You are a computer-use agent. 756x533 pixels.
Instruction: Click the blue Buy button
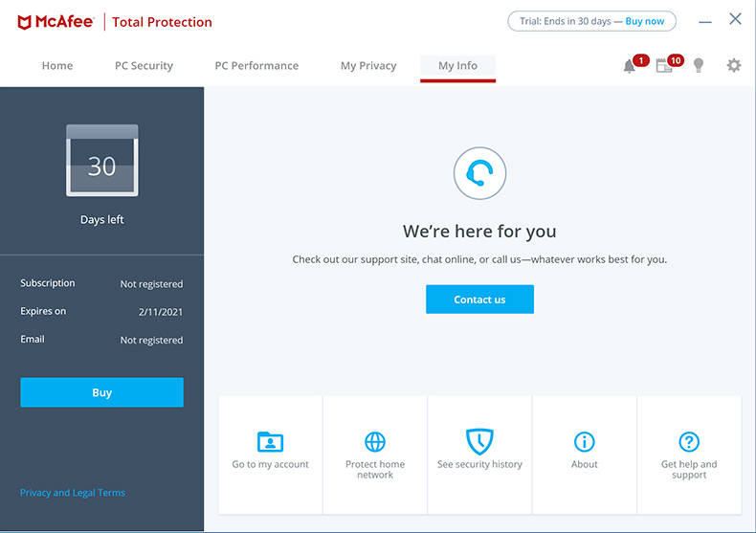[x=101, y=392]
